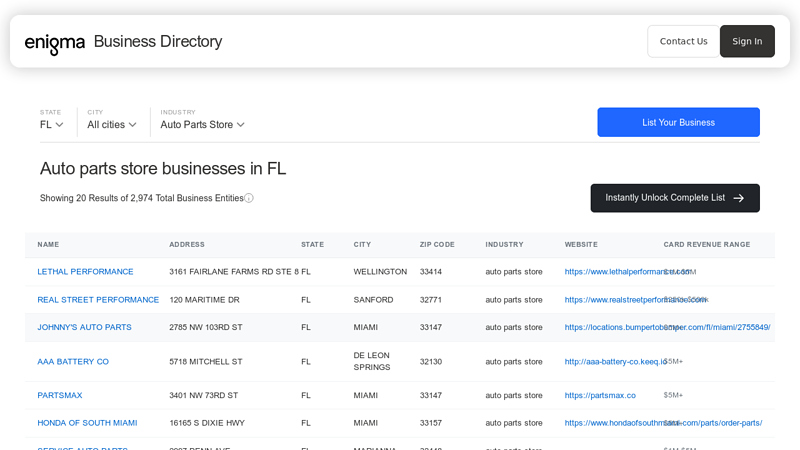
Task: Open PARTSMAX business link
Action: point(60,395)
